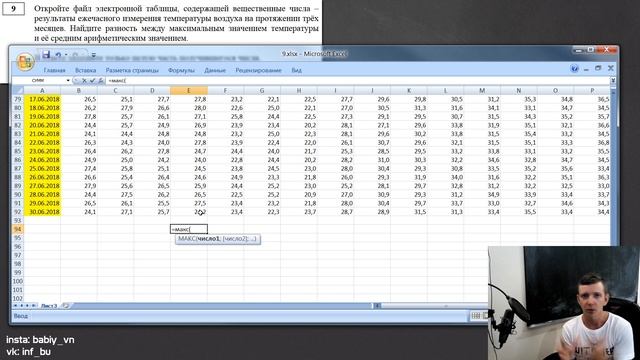
Task: Click active cell E94 containing =макс(
Action: click(189, 229)
